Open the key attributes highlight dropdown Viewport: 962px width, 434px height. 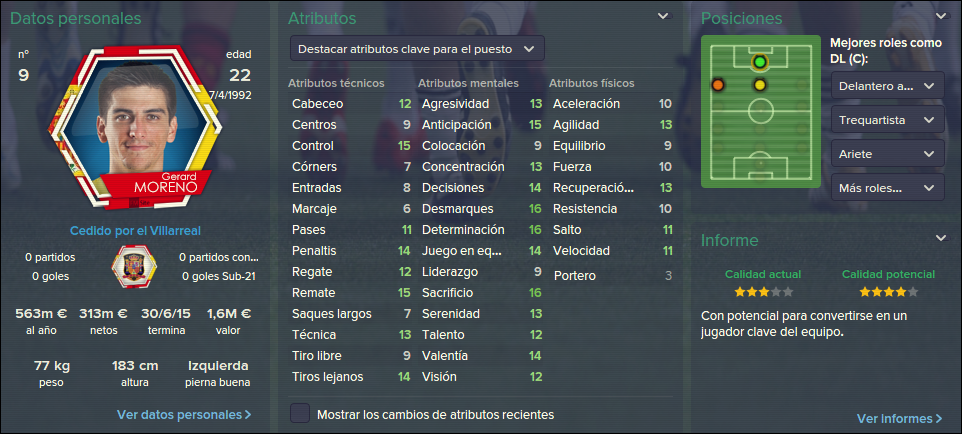[417, 49]
